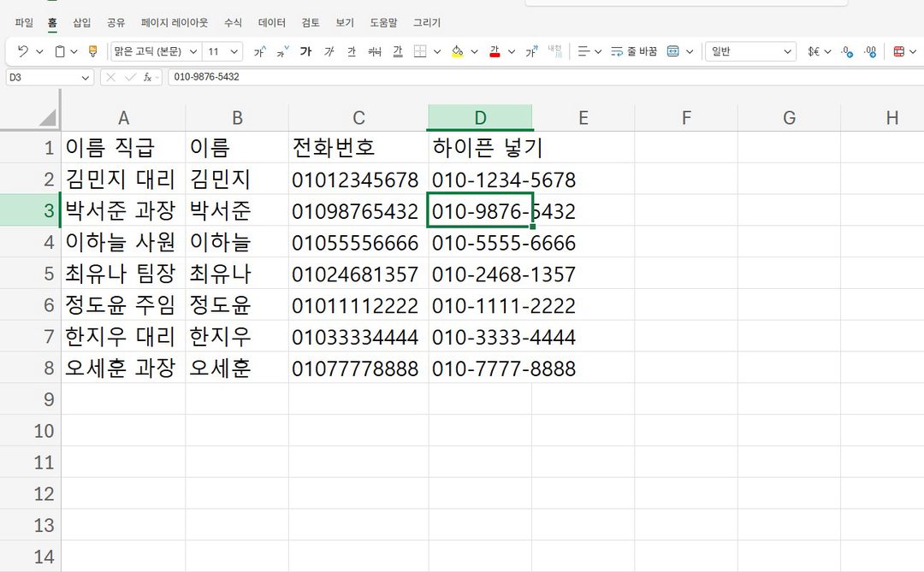Expand the Paste options dropdown arrow
Image resolution: width=924 pixels, height=572 pixels.
coord(74,52)
